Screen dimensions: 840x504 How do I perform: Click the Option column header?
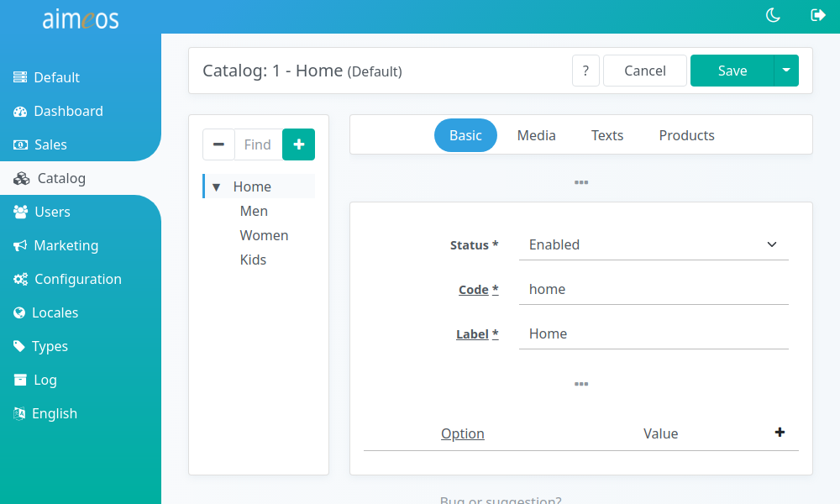462,433
